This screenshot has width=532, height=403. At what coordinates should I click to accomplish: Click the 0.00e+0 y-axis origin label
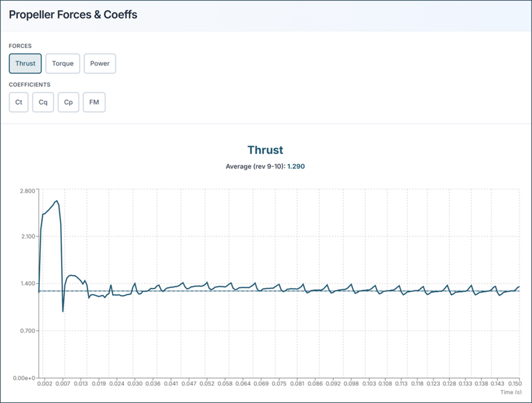coord(24,378)
